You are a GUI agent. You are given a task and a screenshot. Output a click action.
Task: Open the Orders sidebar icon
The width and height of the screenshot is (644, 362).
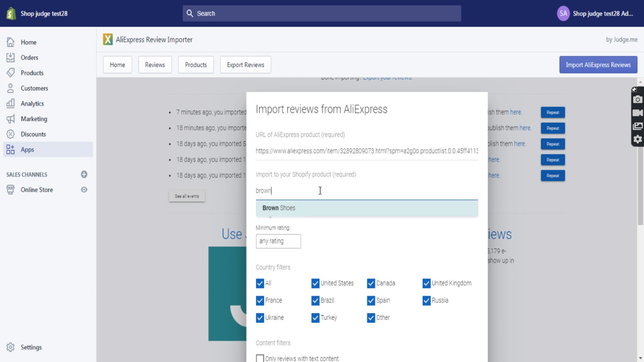point(10,58)
